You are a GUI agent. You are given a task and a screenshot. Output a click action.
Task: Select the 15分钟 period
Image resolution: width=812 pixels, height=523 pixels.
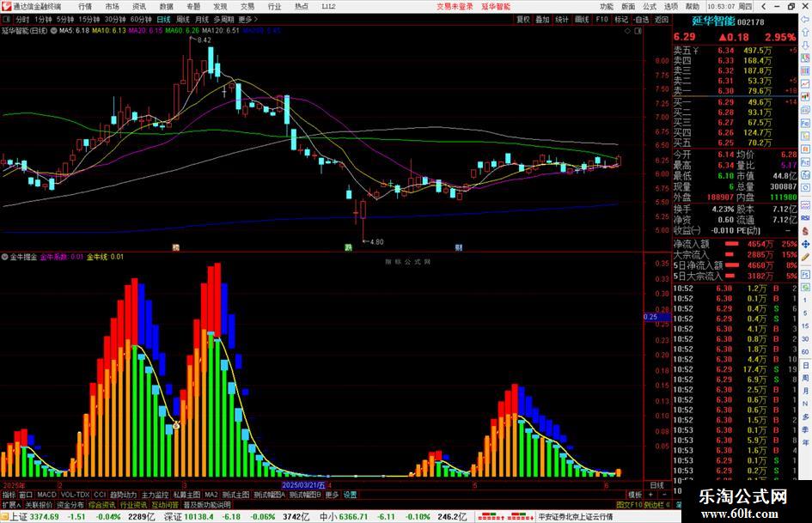(x=89, y=20)
